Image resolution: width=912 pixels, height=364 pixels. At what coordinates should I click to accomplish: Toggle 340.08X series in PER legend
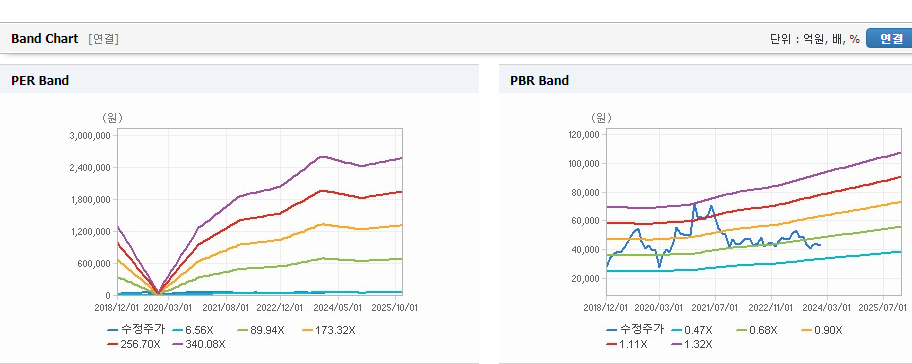click(x=200, y=344)
